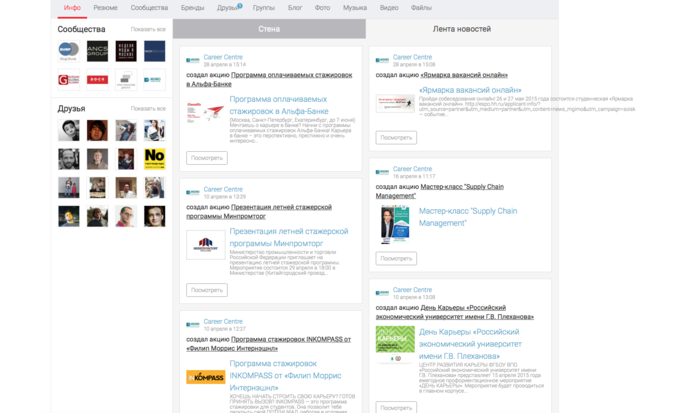Click the Ярмарка вакансий онлайн thumbnail
Viewport: 690px width, 413px height.
click(x=395, y=103)
